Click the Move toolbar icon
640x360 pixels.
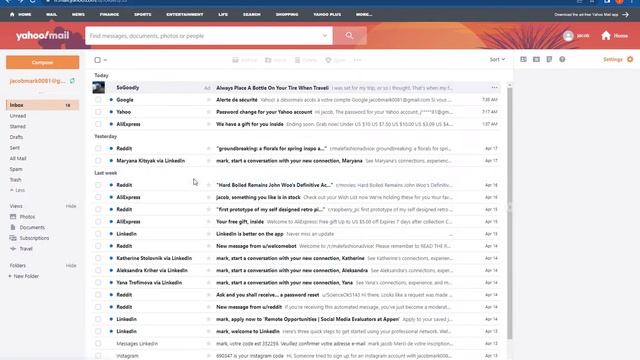click(x=268, y=60)
